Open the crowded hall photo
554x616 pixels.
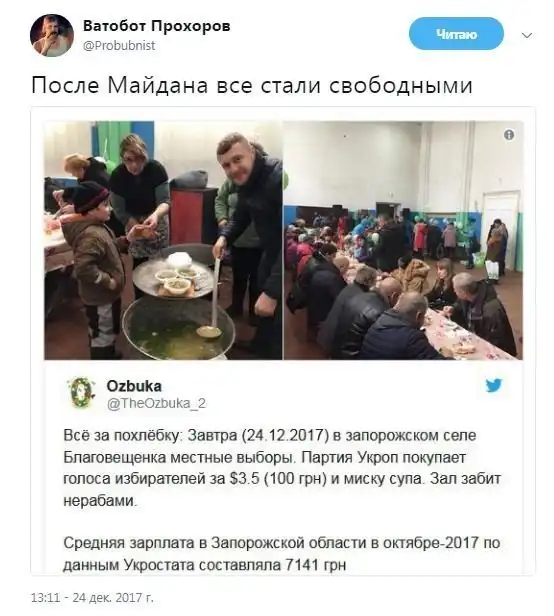pyautogui.click(x=403, y=240)
